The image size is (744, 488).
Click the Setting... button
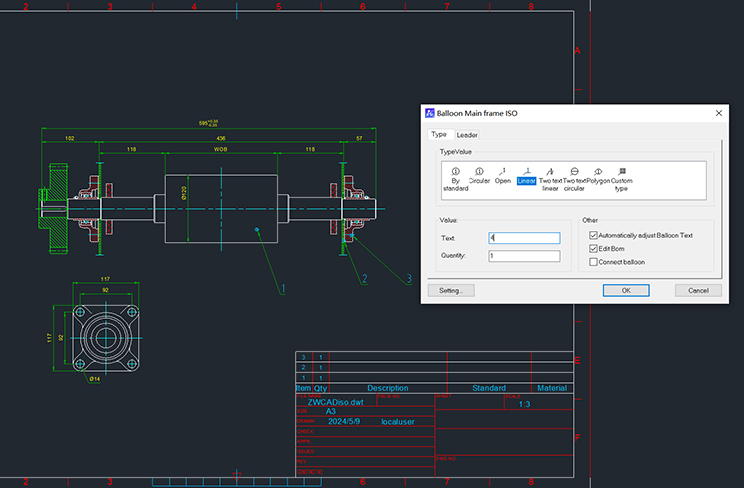click(x=451, y=290)
